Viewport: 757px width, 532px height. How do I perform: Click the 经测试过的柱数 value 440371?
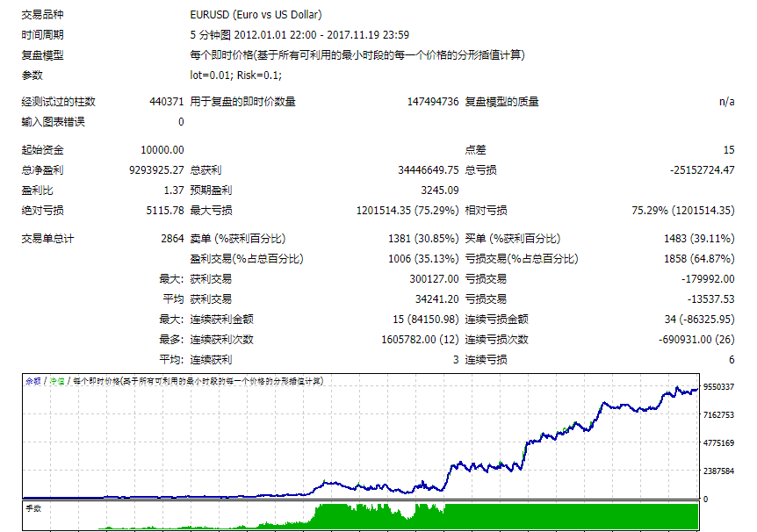click(166, 102)
